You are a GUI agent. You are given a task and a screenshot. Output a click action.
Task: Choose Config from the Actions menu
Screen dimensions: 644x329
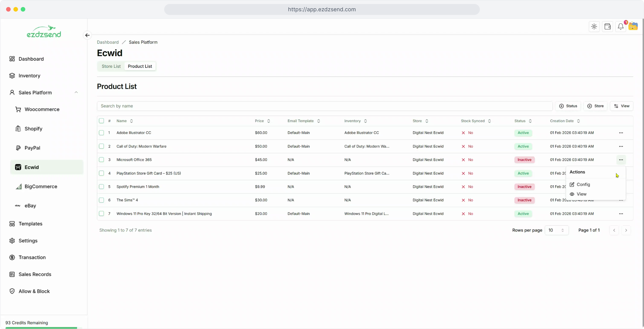click(583, 185)
